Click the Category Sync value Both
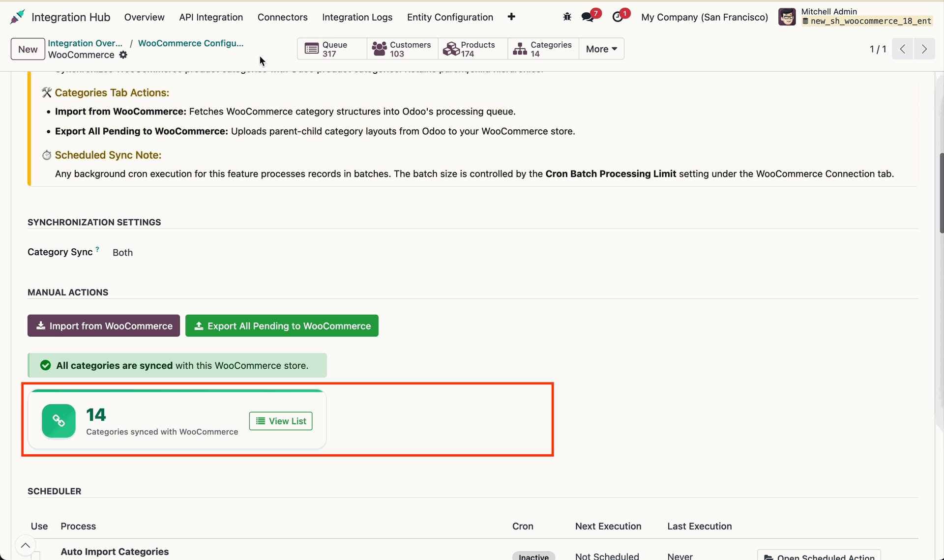This screenshot has height=560, width=944. (x=122, y=252)
